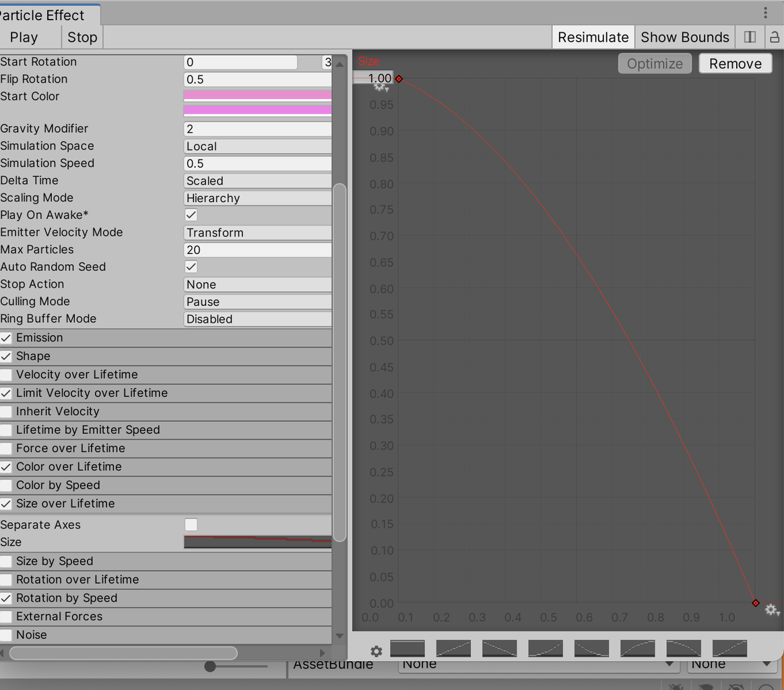Enable Separate Axes for size
This screenshot has width=784, height=690.
pos(191,524)
